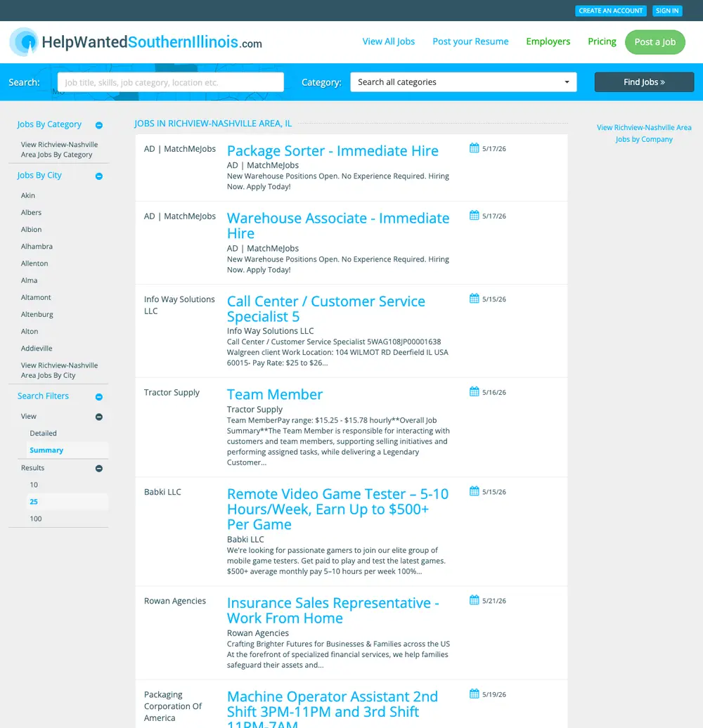The image size is (703, 728).
Task: Click the Find Jobs button
Action: (x=644, y=82)
